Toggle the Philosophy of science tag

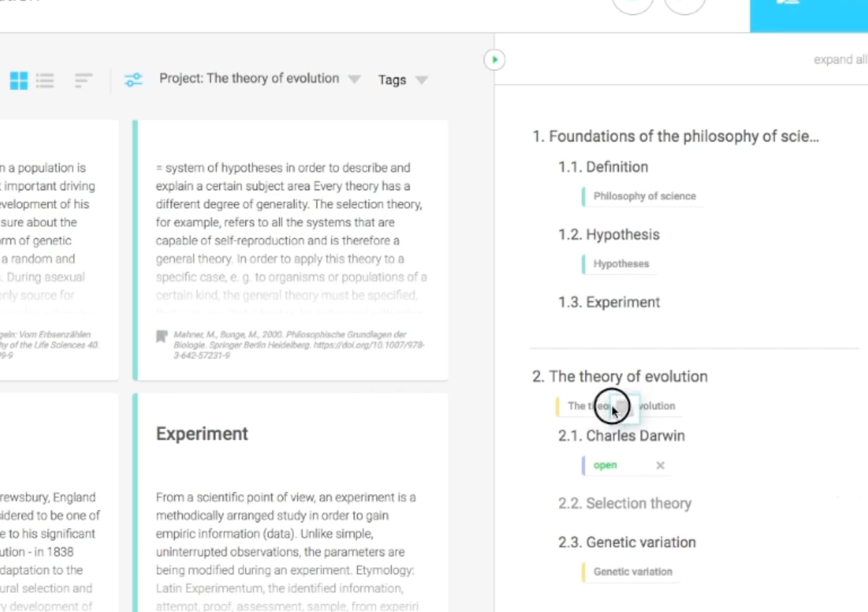[x=643, y=196]
